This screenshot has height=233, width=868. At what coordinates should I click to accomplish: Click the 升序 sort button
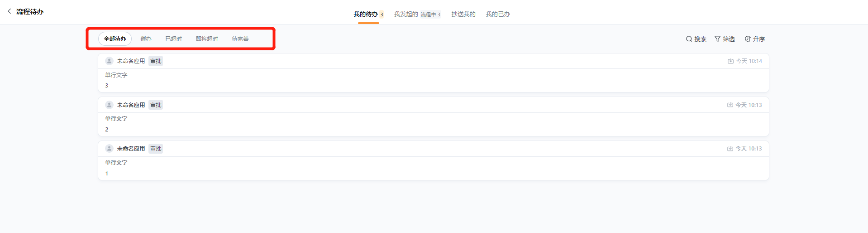tap(755, 39)
